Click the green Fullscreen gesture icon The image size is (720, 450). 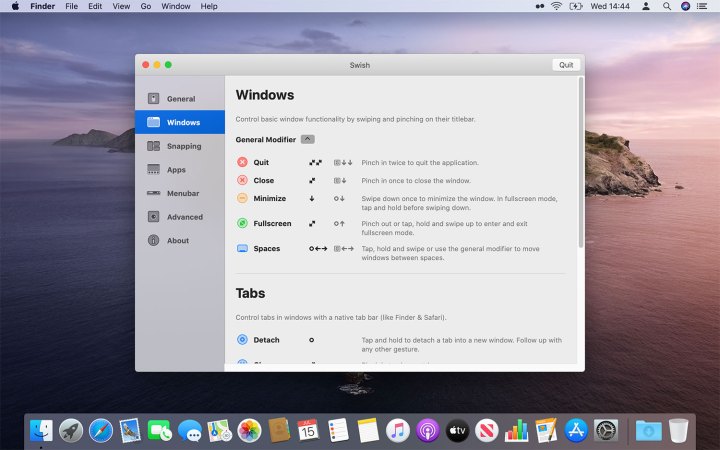(x=242, y=224)
